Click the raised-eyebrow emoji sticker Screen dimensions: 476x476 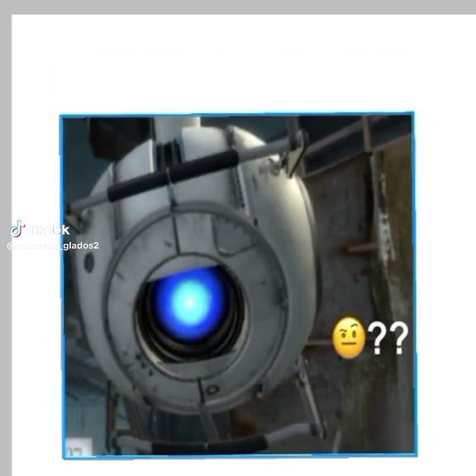[x=349, y=337]
